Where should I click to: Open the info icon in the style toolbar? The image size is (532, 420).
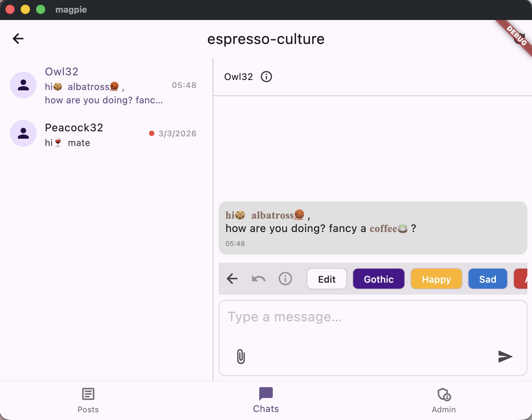pyautogui.click(x=285, y=279)
